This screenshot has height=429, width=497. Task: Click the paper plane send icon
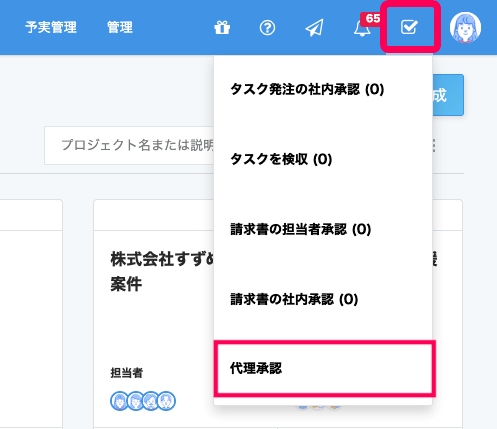(x=314, y=28)
